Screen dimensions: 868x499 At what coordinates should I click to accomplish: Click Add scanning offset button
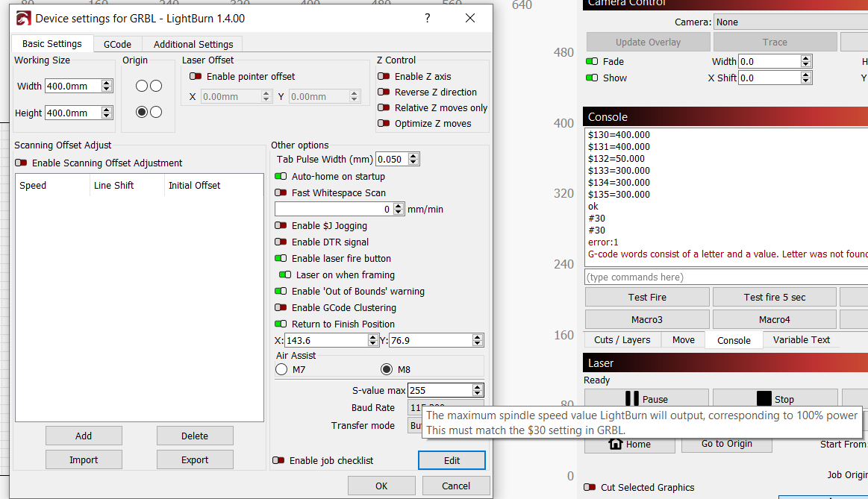coord(84,436)
